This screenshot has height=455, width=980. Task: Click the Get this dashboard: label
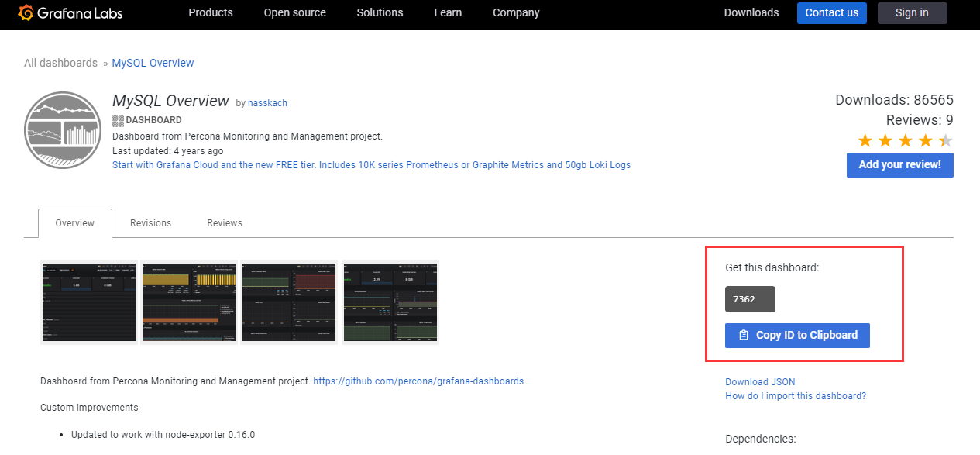coord(772,267)
